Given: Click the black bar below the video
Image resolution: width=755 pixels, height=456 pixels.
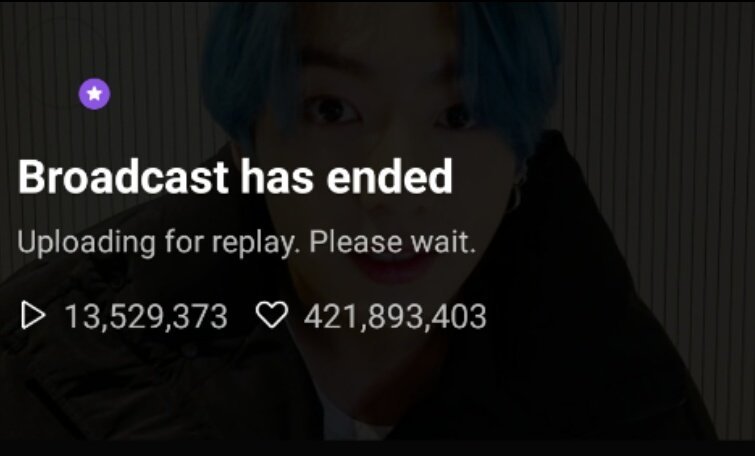Looking at the screenshot, I should coord(378,448).
